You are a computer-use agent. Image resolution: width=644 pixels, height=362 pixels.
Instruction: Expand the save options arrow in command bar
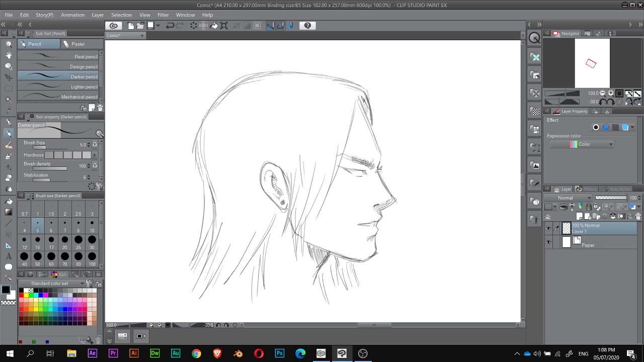click(x=158, y=26)
